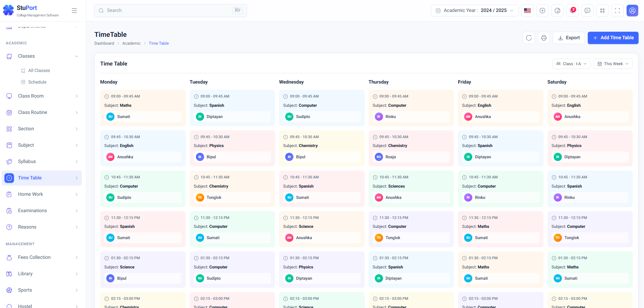The width and height of the screenshot is (644, 308).
Task: Open messages chat icon
Action: click(x=587, y=11)
